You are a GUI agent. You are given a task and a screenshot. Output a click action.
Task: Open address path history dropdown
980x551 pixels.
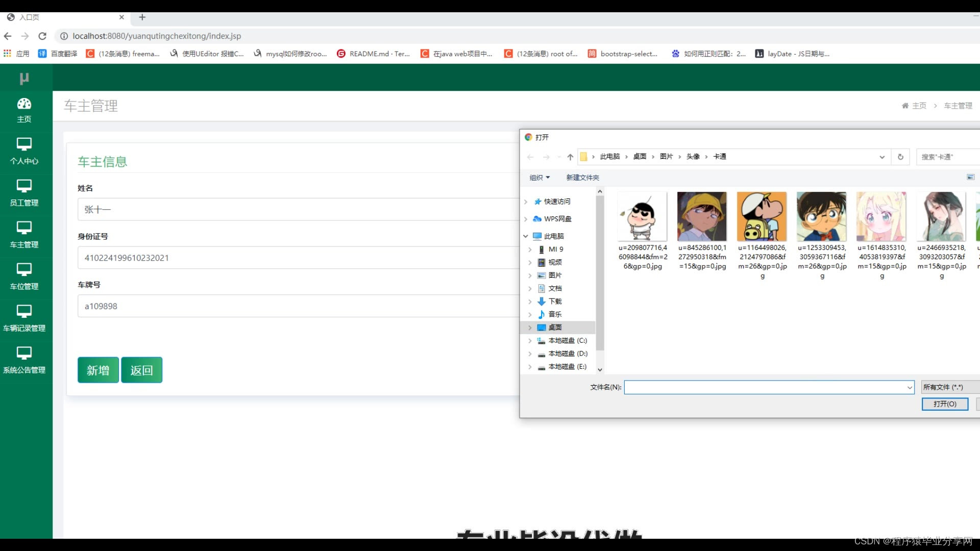(x=882, y=157)
